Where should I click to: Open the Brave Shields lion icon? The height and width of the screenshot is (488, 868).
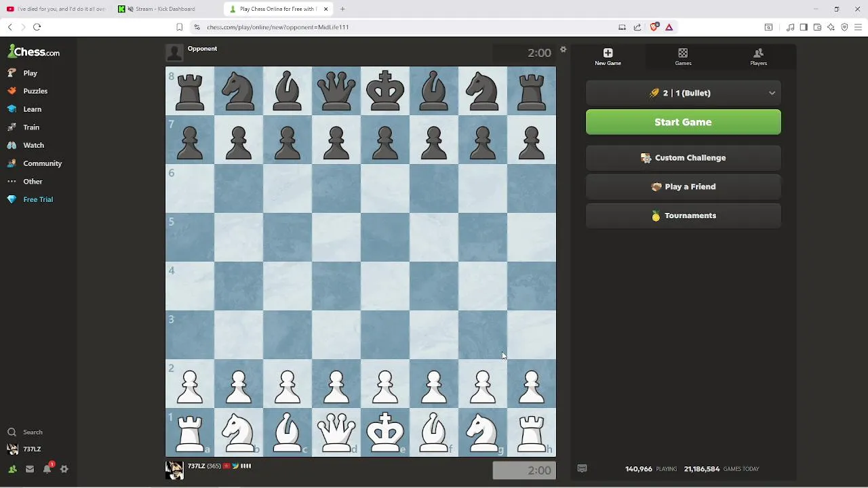click(x=654, y=27)
